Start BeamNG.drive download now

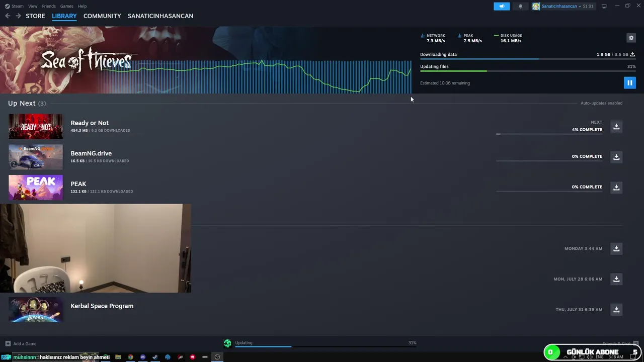pyautogui.click(x=616, y=157)
